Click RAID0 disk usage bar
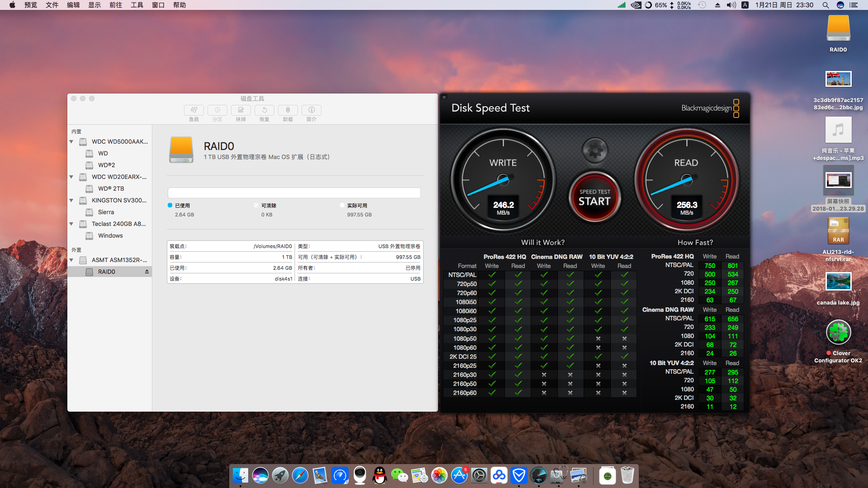The width and height of the screenshot is (868, 488). pyautogui.click(x=294, y=193)
